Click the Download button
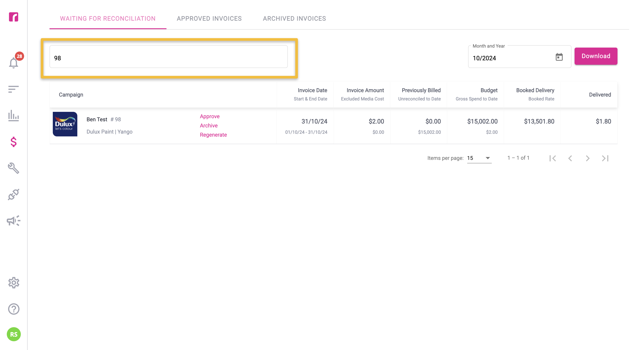644x350 pixels. click(596, 56)
